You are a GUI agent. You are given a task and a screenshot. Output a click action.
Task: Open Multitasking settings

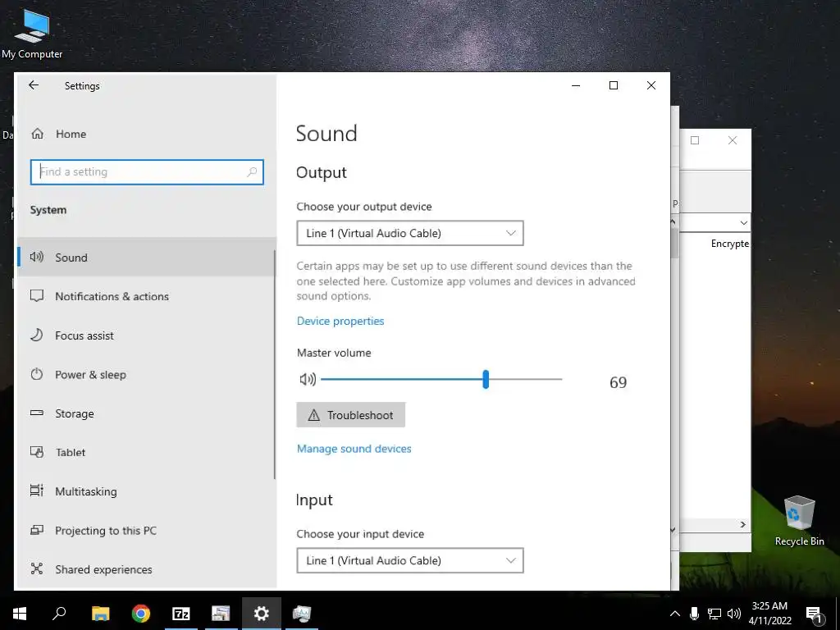(146, 491)
